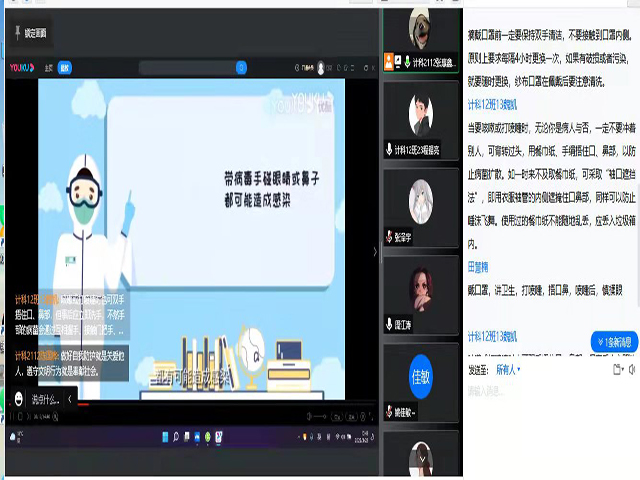Click muted microphone icon for 张泽宇
The height and width of the screenshot is (480, 640).
389,236
